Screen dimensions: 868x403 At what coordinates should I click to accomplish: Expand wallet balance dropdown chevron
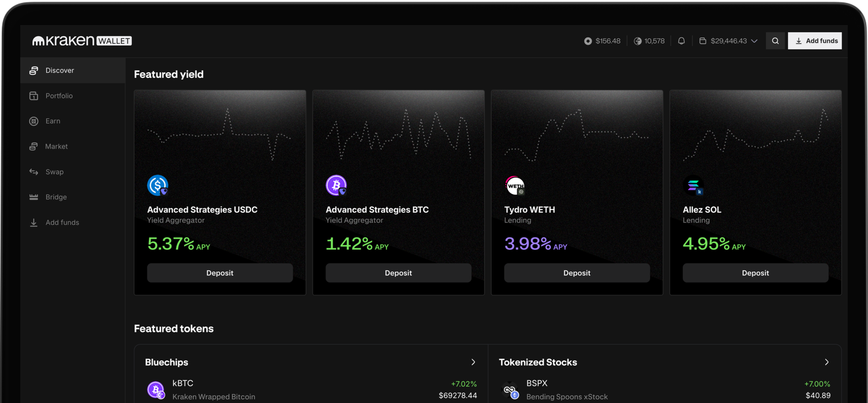[754, 41]
